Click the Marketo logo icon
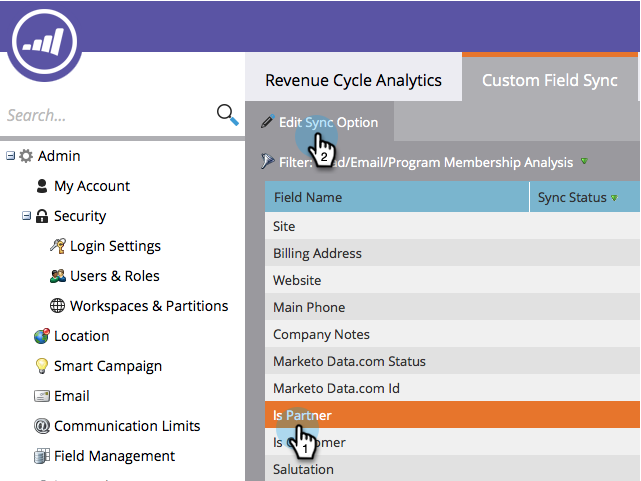Image resolution: width=641 pixels, height=481 pixels. click(x=44, y=42)
